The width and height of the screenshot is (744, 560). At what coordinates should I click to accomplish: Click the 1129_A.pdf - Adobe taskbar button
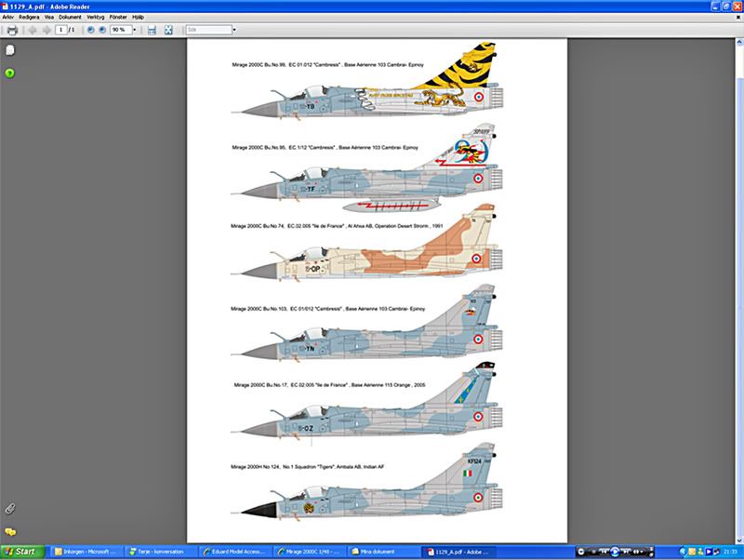point(458,552)
